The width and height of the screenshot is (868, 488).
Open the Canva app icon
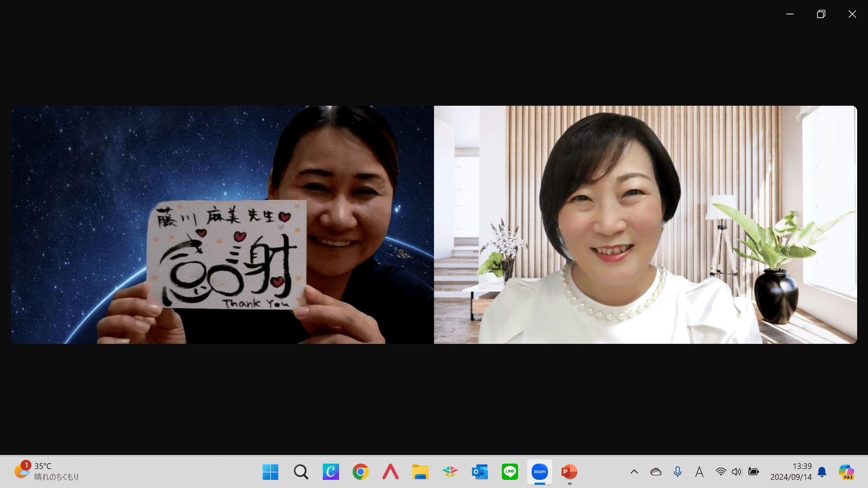[x=330, y=472]
